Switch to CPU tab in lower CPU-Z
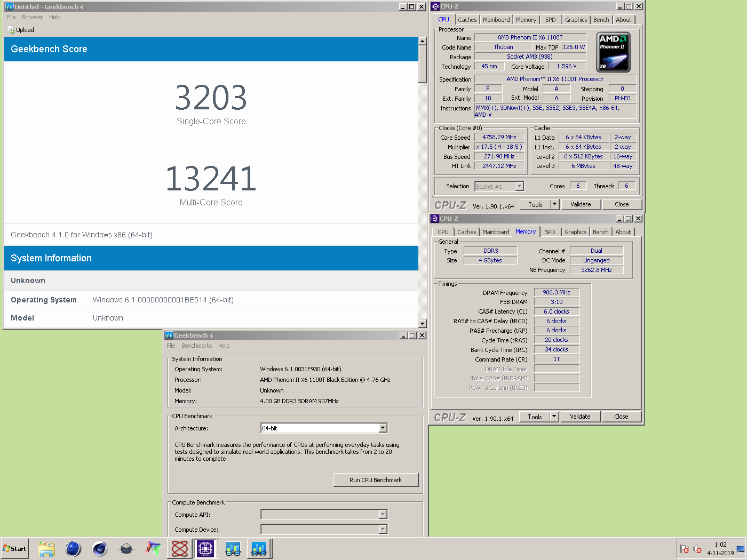This screenshot has height=560, width=747. [x=443, y=232]
